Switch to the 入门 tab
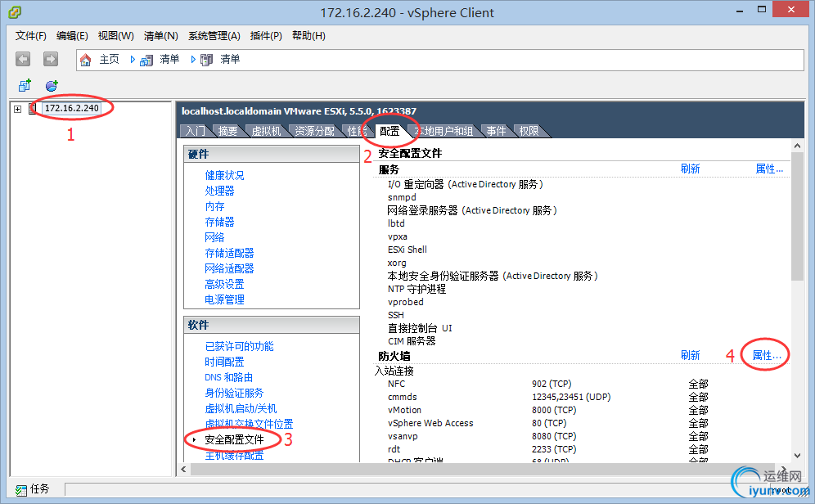The height and width of the screenshot is (504, 815). click(196, 131)
